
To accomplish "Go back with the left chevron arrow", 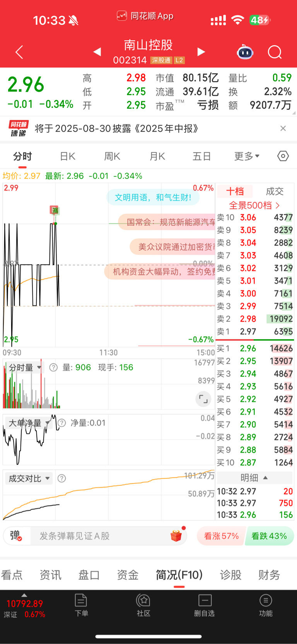I will click(x=19, y=52).
